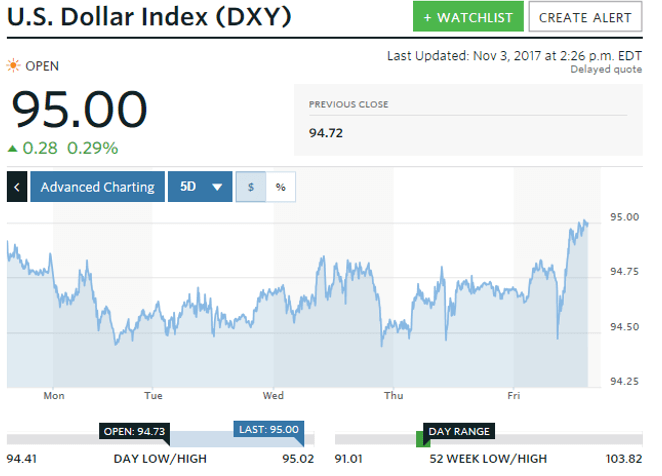
Task: Click the green up-triangle change indicator
Action: pos(12,149)
